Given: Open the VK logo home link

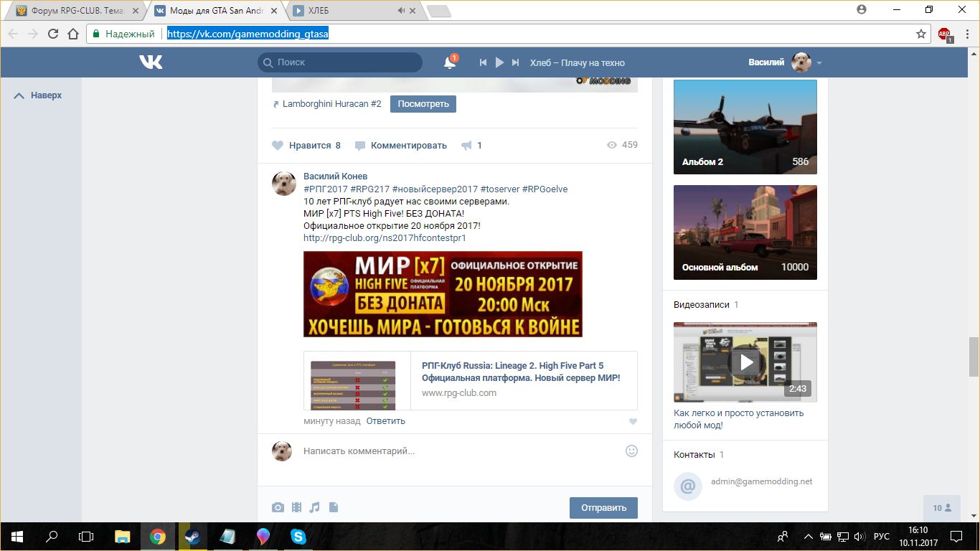Looking at the screenshot, I should pyautogui.click(x=151, y=62).
